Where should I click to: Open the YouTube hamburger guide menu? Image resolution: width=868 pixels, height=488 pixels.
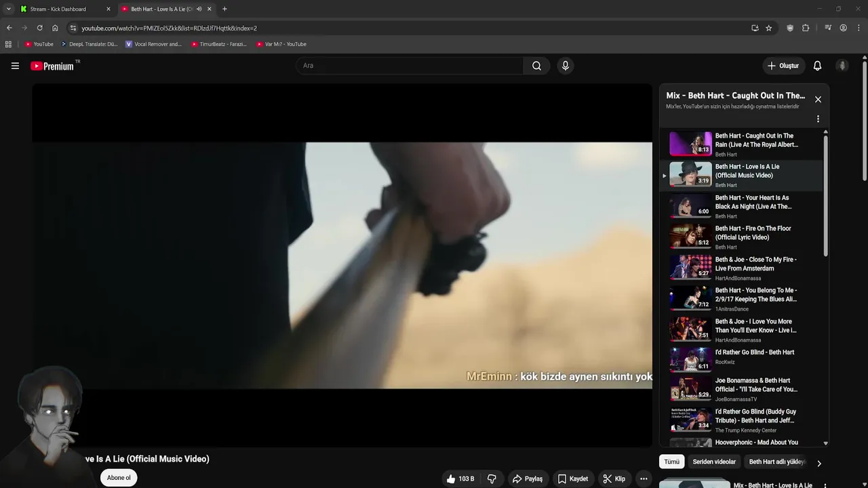(x=15, y=66)
